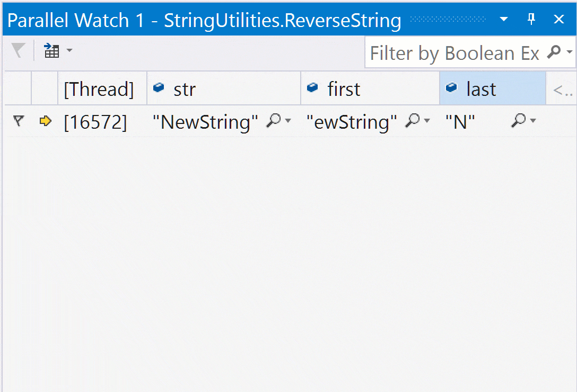
Task: Click the add watch column placeholder
Action: 561,90
